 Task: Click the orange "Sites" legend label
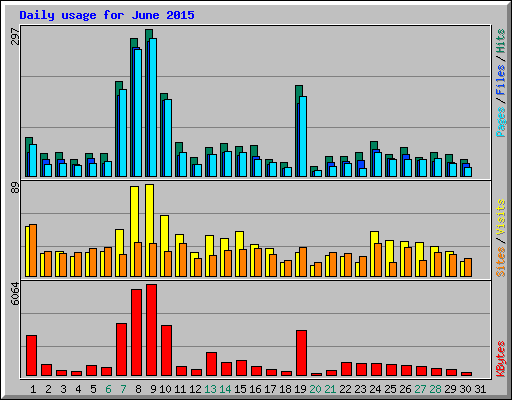pyautogui.click(x=500, y=262)
